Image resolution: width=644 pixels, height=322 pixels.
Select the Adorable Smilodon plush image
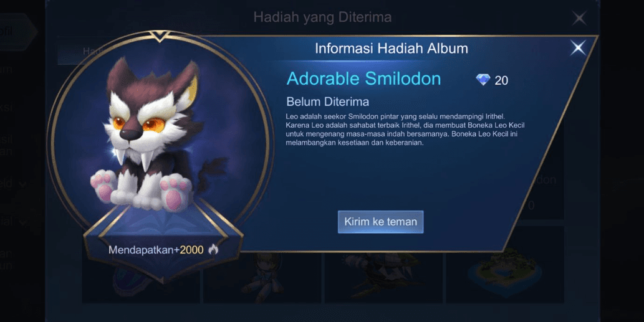pyautogui.click(x=154, y=135)
